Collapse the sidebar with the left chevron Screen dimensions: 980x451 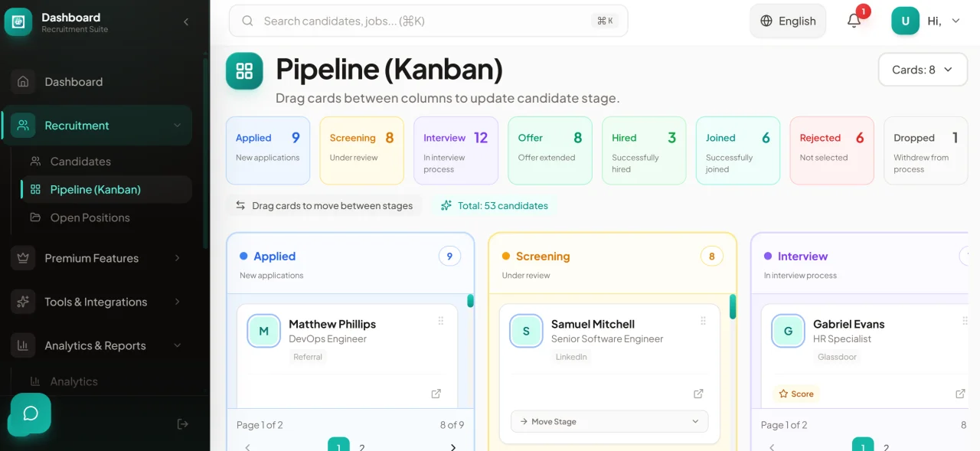[186, 22]
